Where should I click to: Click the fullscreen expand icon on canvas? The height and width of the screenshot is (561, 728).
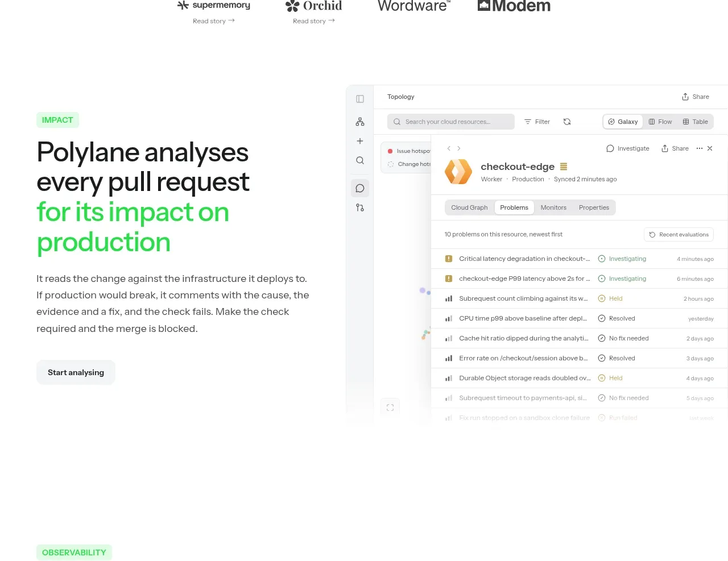(390, 407)
